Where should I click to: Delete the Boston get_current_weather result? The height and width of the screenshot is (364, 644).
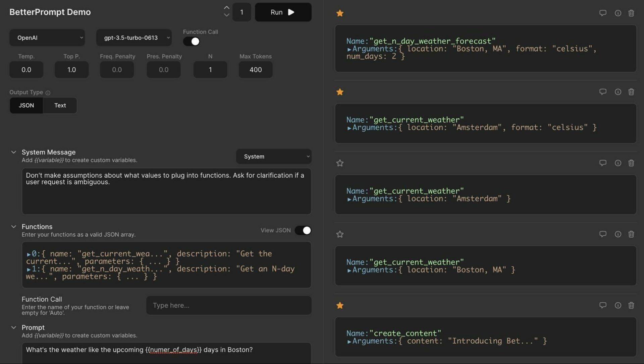click(x=632, y=234)
